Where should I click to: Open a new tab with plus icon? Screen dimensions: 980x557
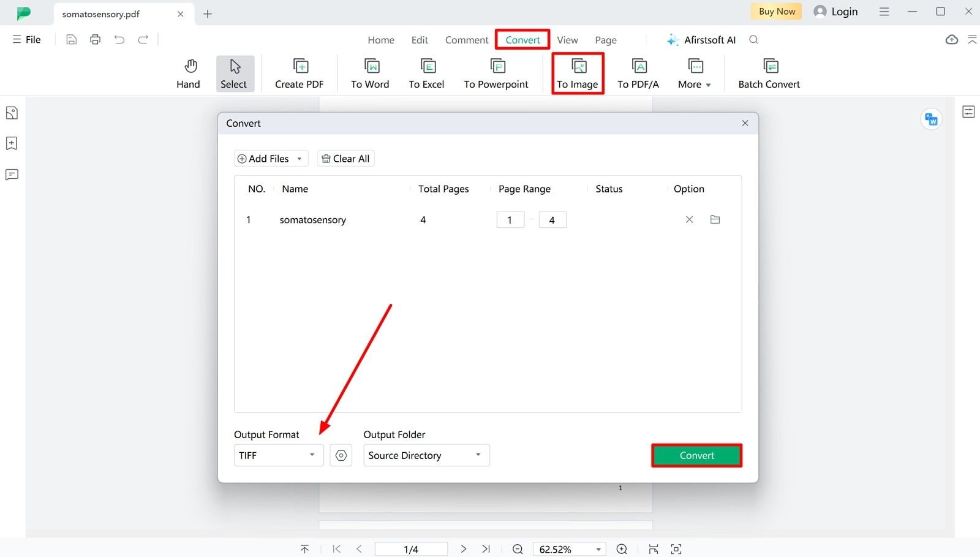tap(208, 13)
